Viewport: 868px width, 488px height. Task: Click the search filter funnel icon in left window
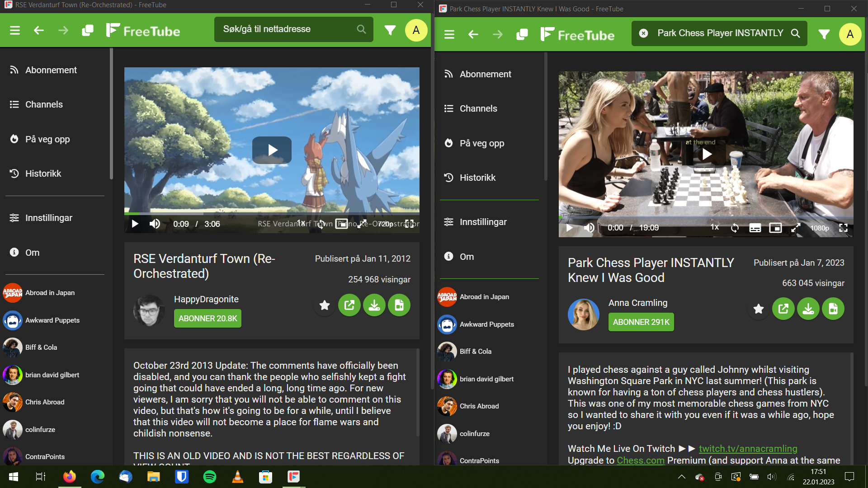click(390, 30)
